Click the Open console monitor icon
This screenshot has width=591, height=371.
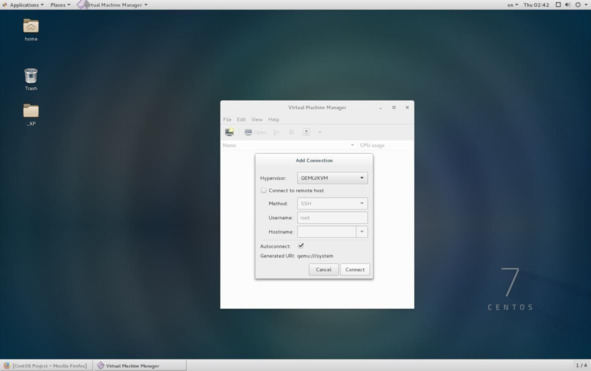coord(248,132)
